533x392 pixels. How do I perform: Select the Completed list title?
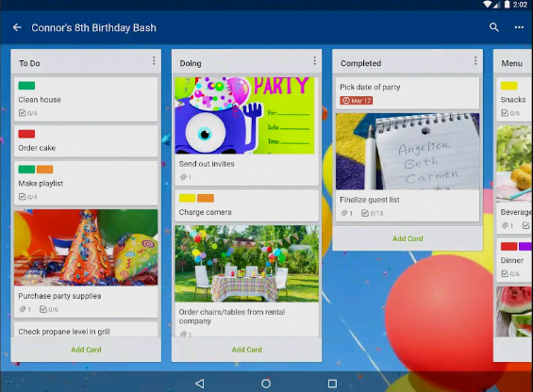(x=360, y=63)
